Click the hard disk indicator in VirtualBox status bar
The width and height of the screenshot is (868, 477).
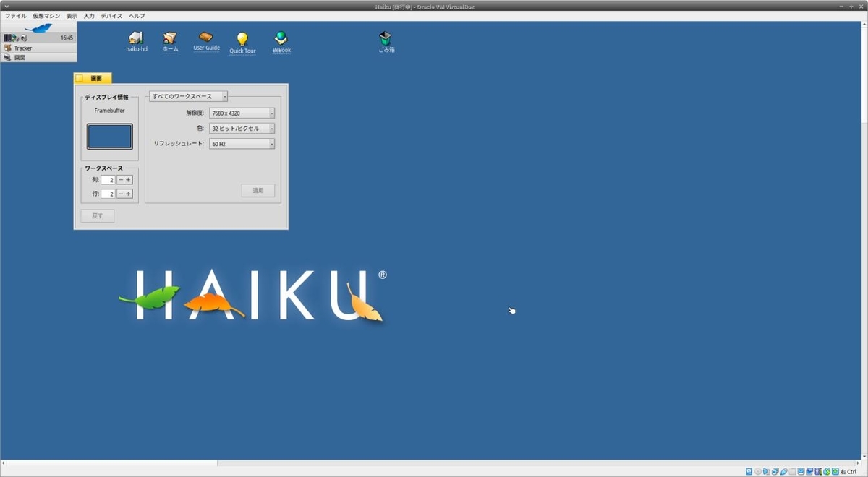749,471
